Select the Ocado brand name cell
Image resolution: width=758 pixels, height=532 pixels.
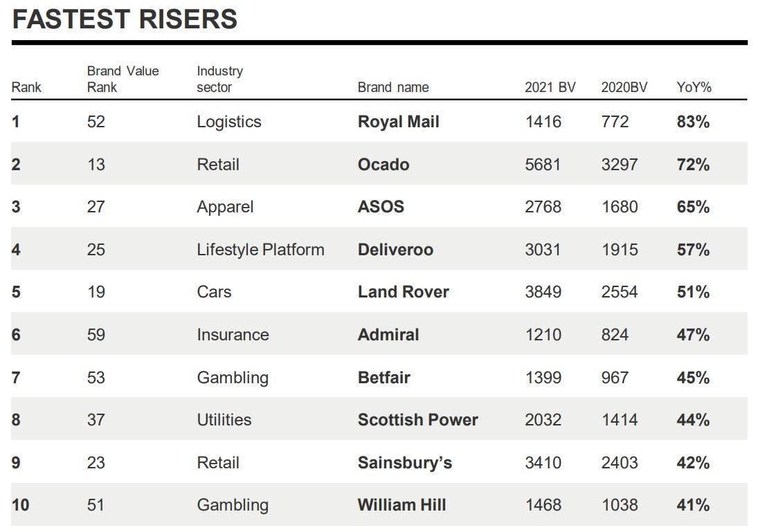(x=383, y=165)
